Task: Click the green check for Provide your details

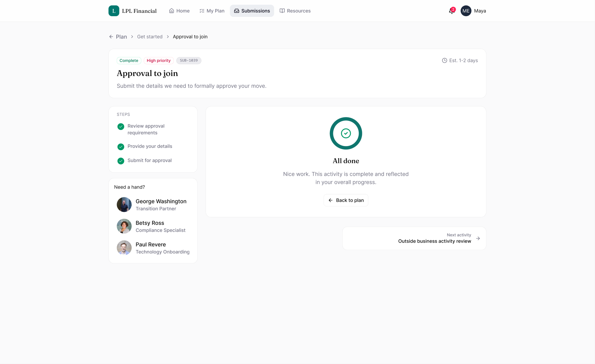Action: coord(121,147)
